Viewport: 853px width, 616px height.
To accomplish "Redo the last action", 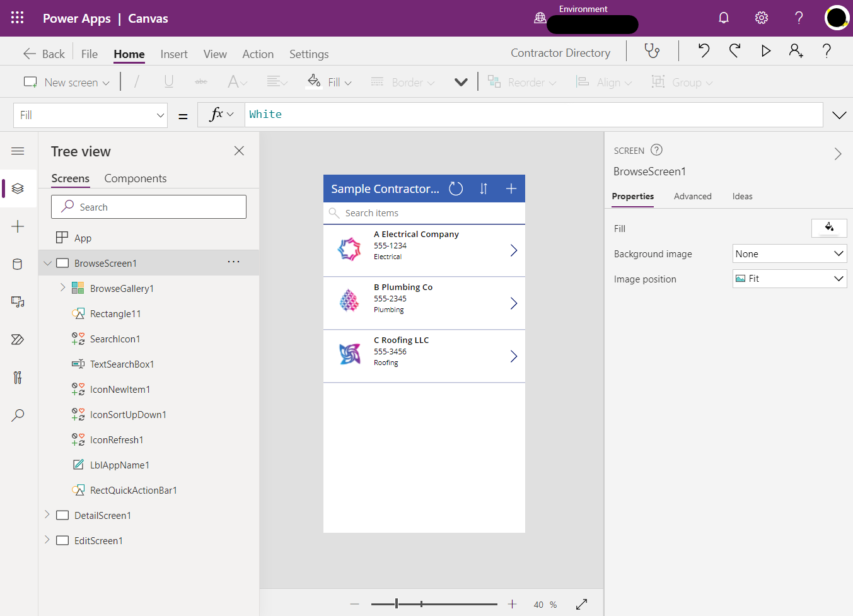I will click(x=734, y=50).
